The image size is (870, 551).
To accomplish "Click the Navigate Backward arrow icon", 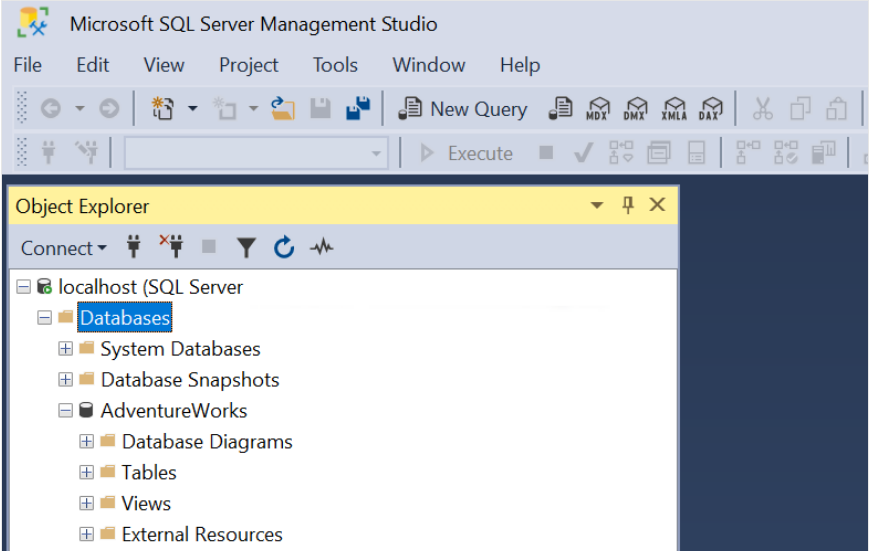I will (x=50, y=108).
